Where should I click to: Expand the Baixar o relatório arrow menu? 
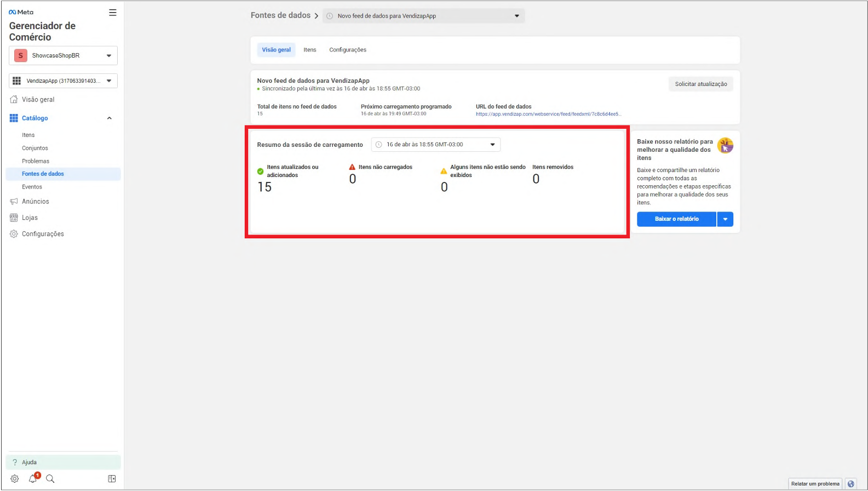click(x=725, y=219)
